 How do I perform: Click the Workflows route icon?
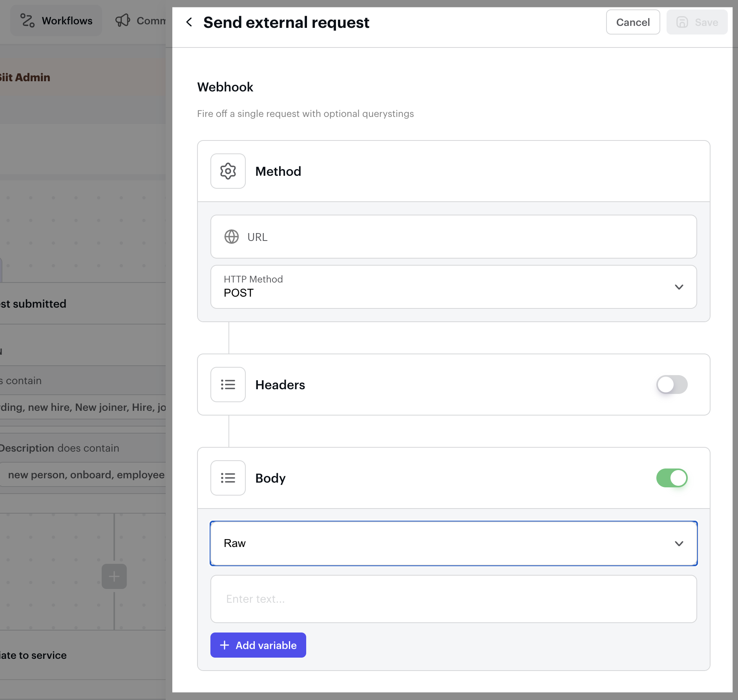[x=27, y=21]
